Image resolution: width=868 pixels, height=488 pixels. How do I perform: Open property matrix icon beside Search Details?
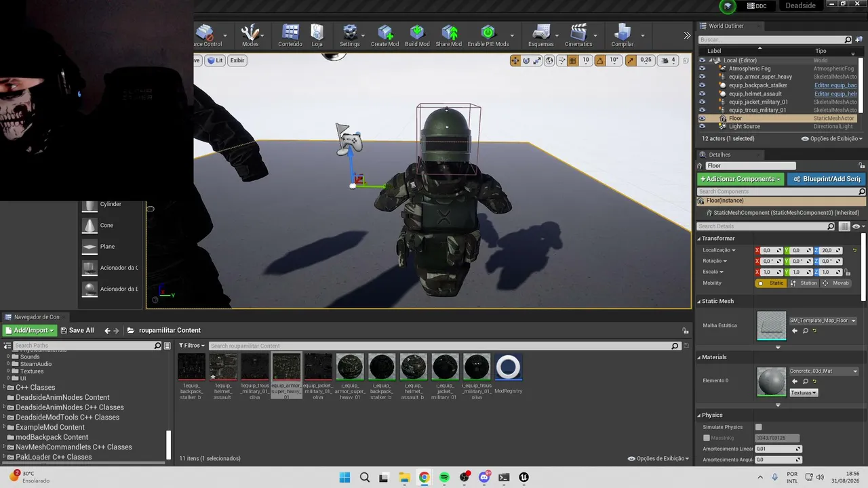(x=844, y=226)
